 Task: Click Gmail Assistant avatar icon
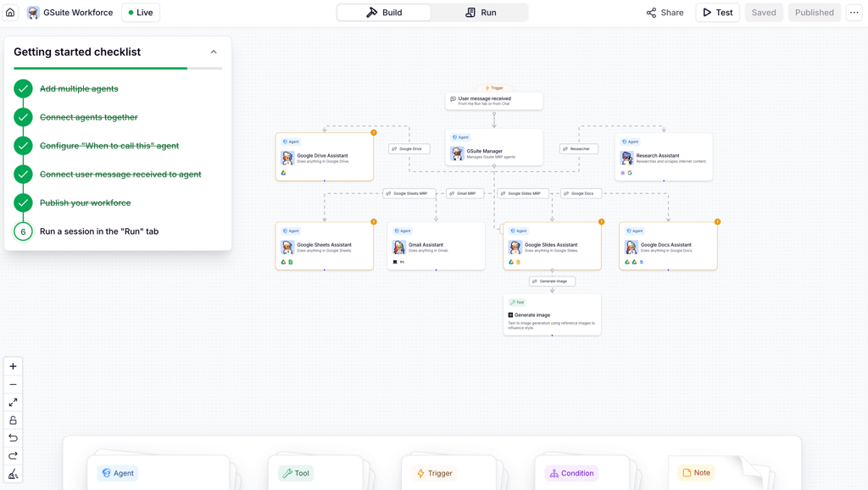click(x=399, y=247)
